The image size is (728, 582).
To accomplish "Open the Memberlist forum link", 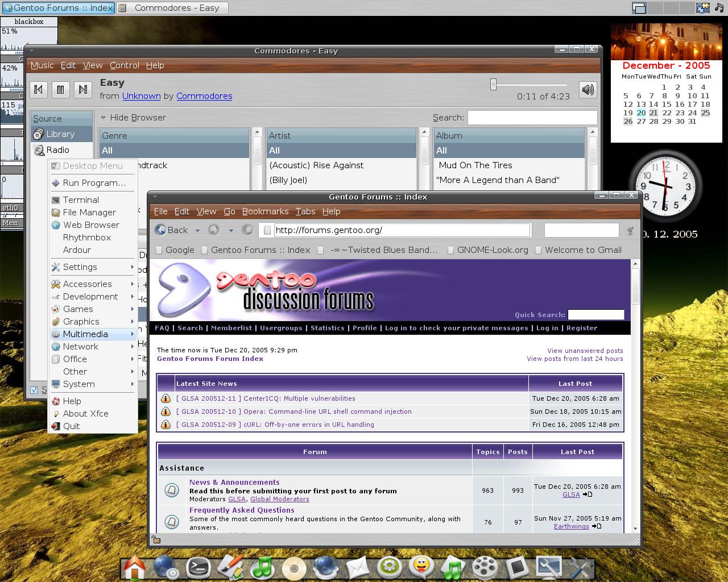I will point(231,328).
